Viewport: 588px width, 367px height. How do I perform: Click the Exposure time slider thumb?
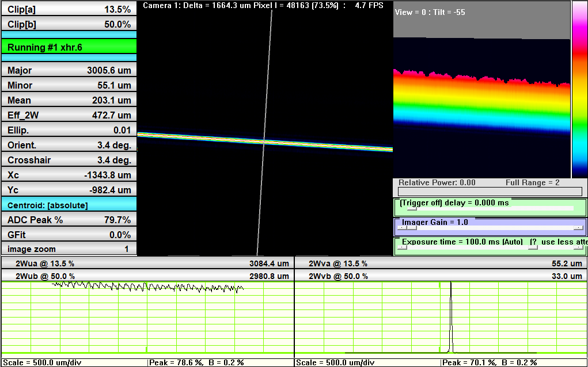[x=533, y=247]
